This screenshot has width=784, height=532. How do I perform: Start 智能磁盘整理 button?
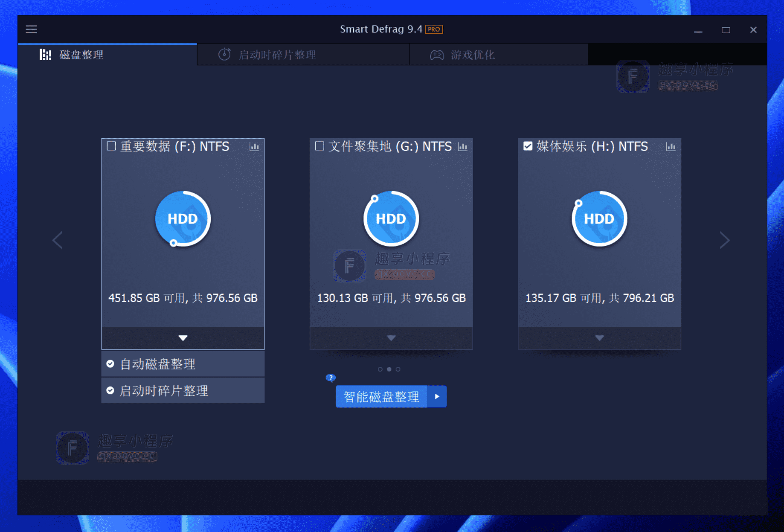tap(381, 397)
